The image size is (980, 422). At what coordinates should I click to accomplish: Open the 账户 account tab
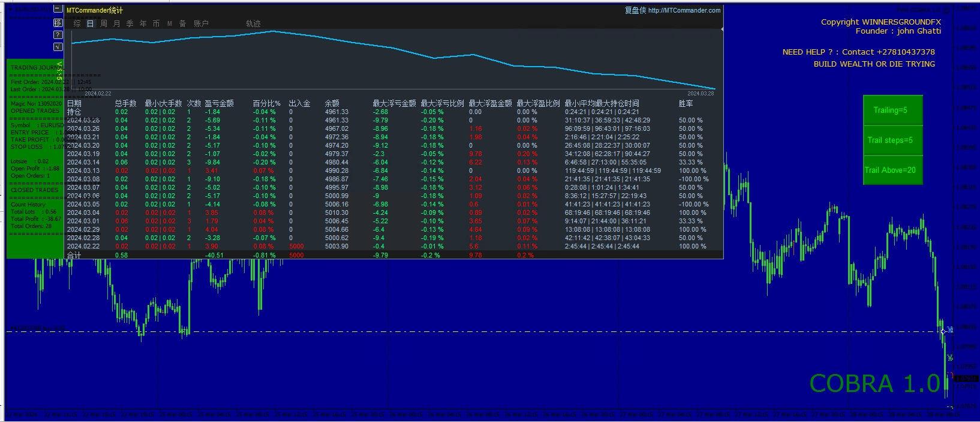tap(201, 23)
